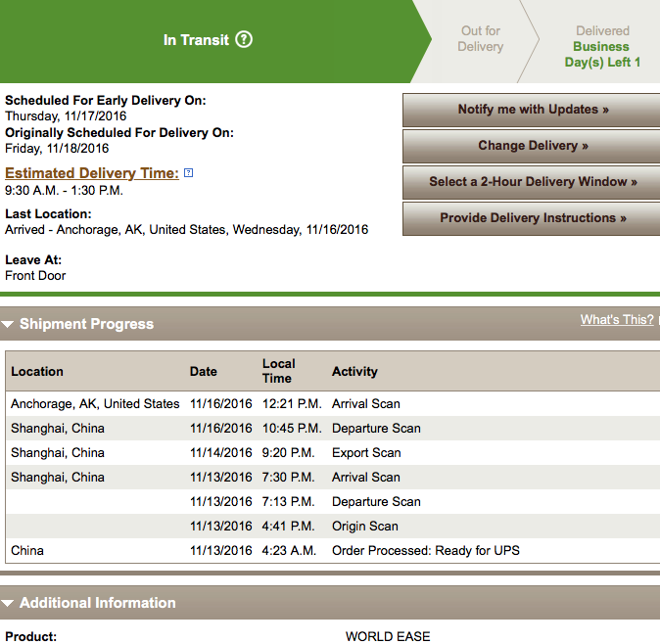Open the Estimated Delivery Time link
The image size is (660, 644).
[92, 173]
